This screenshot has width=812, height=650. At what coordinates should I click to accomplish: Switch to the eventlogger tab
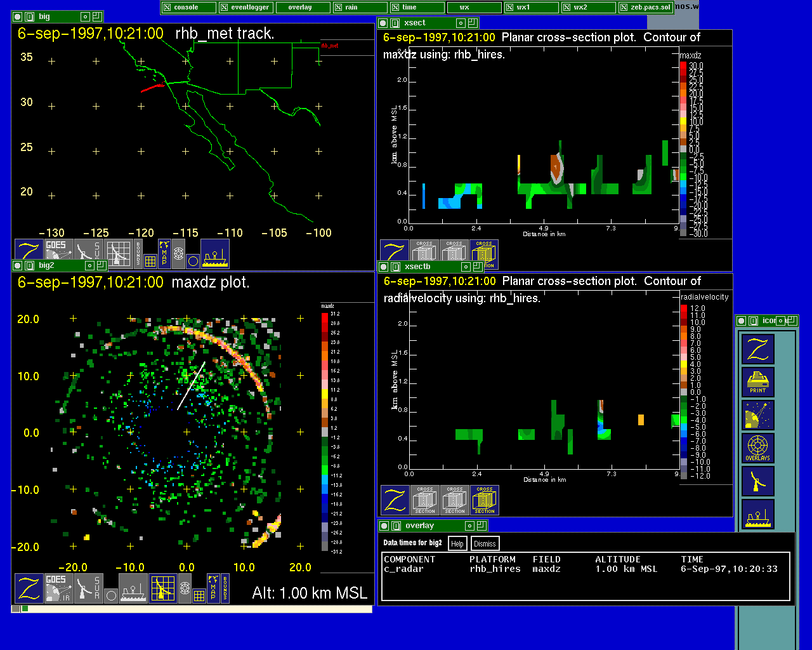246,8
